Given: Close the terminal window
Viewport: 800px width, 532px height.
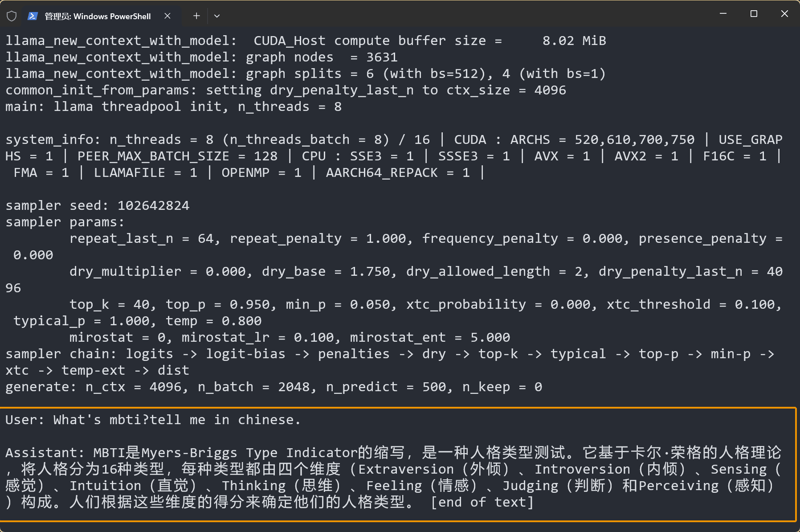Looking at the screenshot, I should tap(784, 14).
